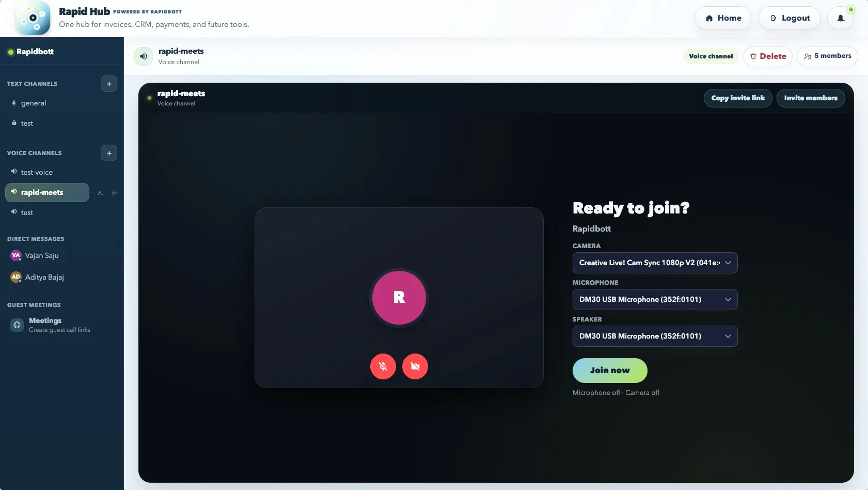868x490 pixels.
Task: Click invite-user icon beside rapid-meets channel
Action: click(x=100, y=193)
